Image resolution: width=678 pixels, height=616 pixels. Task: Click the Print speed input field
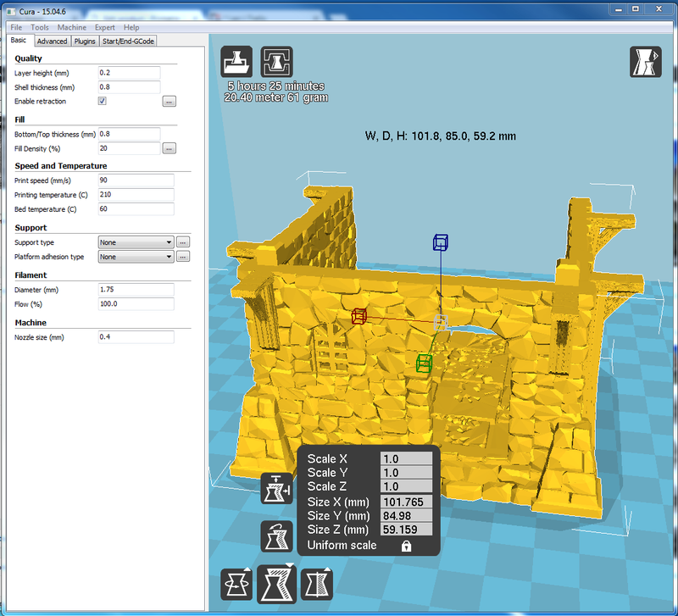[x=136, y=180]
